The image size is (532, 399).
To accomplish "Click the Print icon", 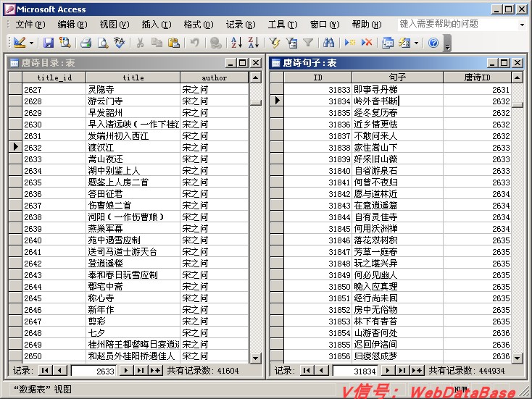I will click(x=86, y=43).
